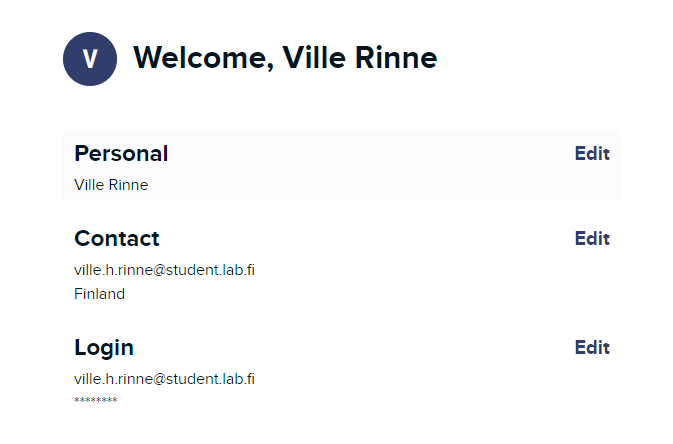
Task: Click the email address under Login
Action: click(x=164, y=379)
